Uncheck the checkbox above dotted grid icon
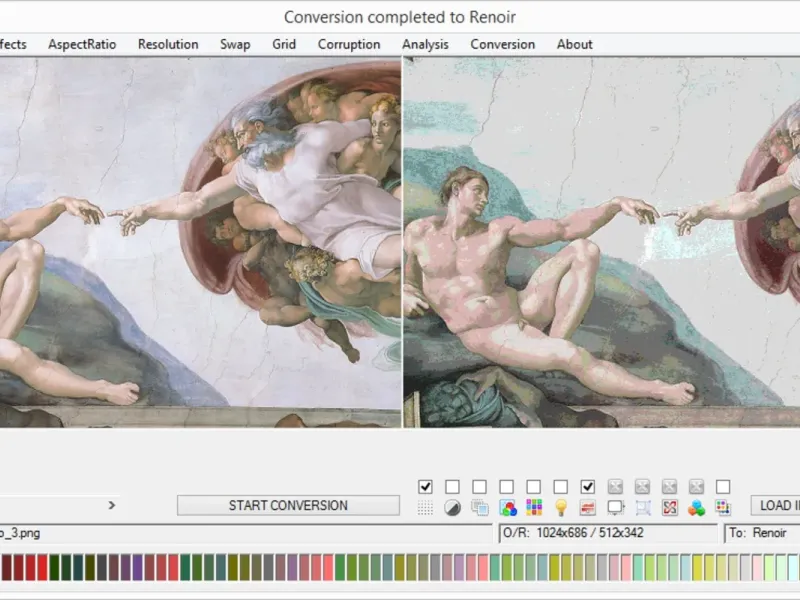 pos(425,487)
